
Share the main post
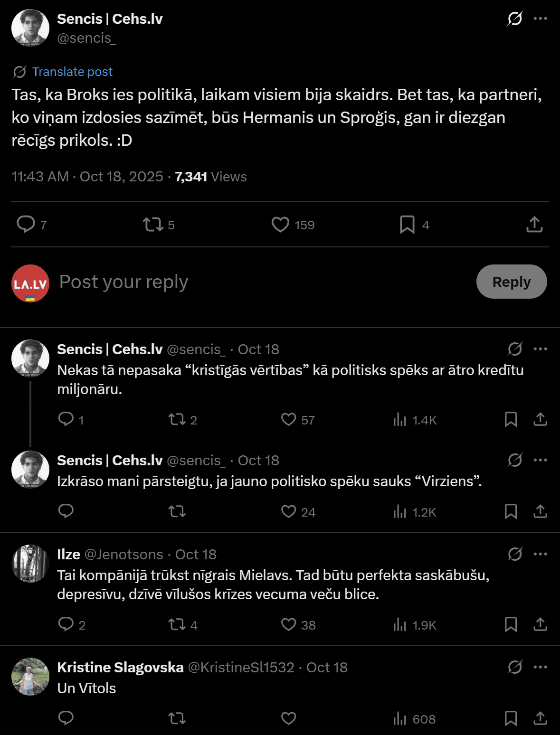click(534, 225)
